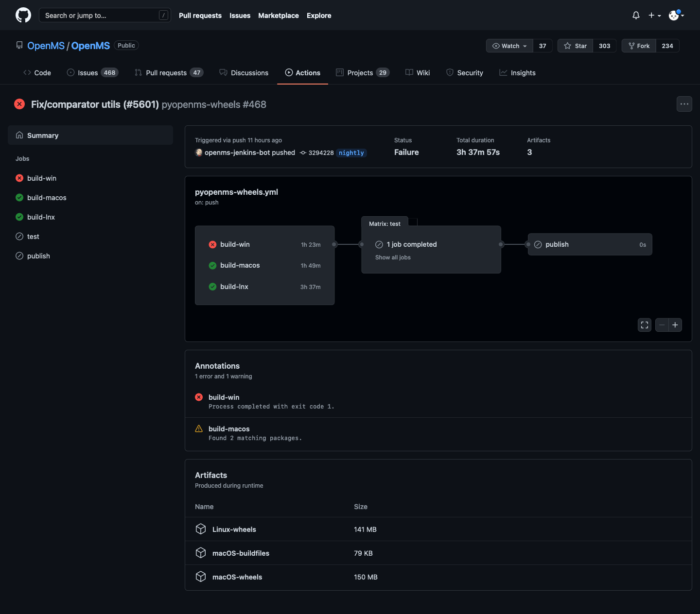Open the GitHub homepage logo
Image resolution: width=700 pixels, height=614 pixels.
coord(23,15)
